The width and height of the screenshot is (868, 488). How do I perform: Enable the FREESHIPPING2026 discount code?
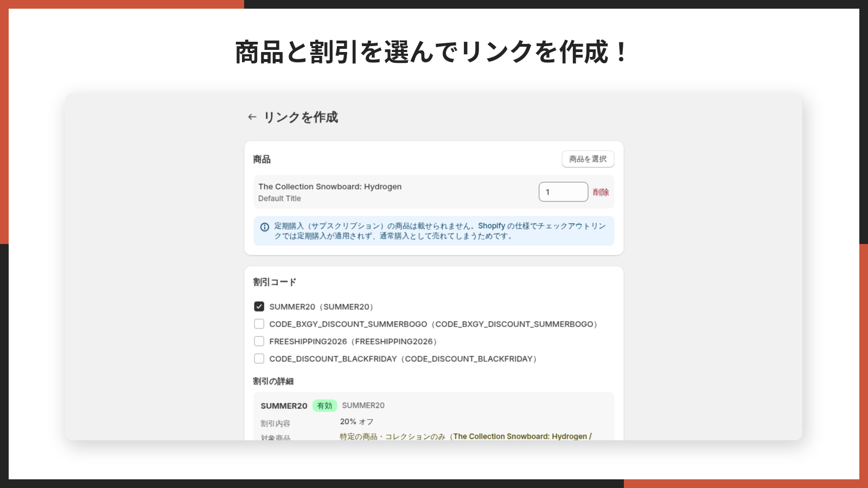[259, 341]
